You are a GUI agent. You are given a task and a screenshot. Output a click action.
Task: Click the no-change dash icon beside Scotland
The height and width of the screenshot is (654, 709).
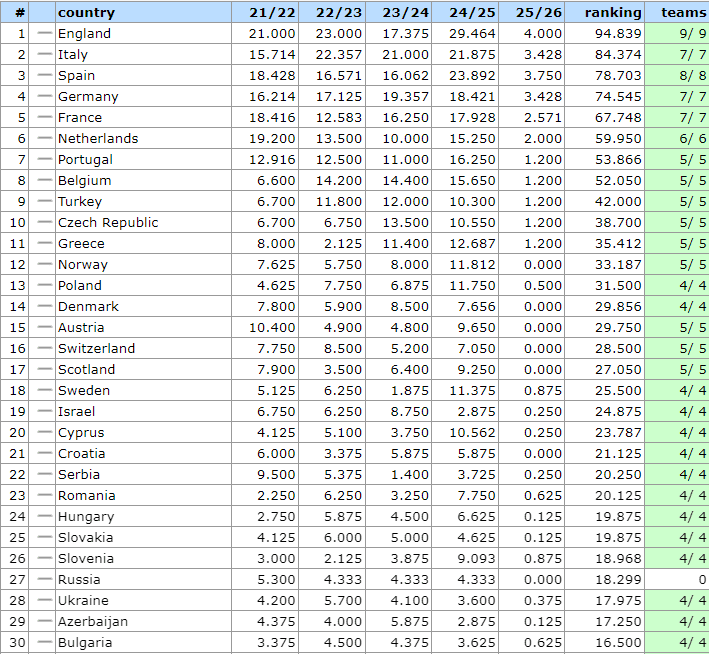tap(44, 369)
